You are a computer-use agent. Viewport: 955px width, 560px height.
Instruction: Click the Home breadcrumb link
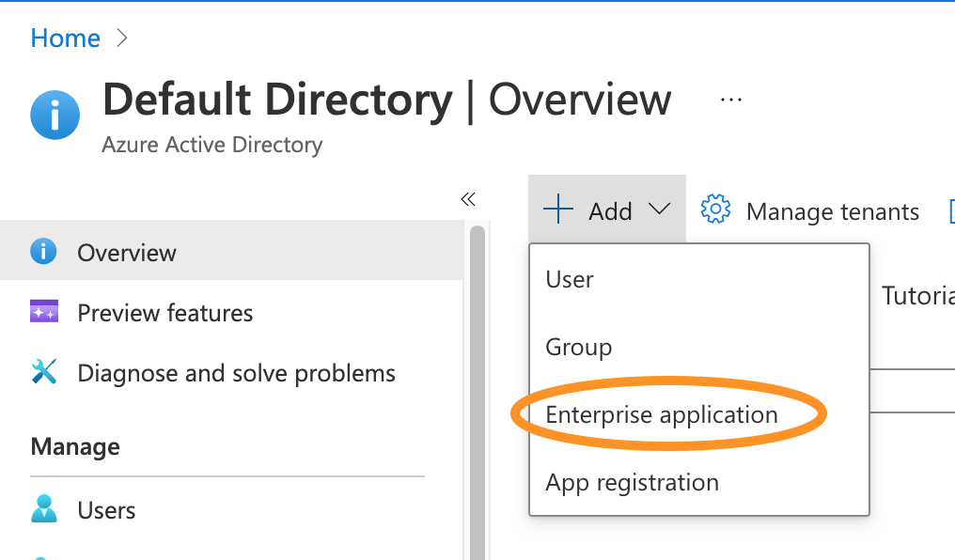pos(65,38)
